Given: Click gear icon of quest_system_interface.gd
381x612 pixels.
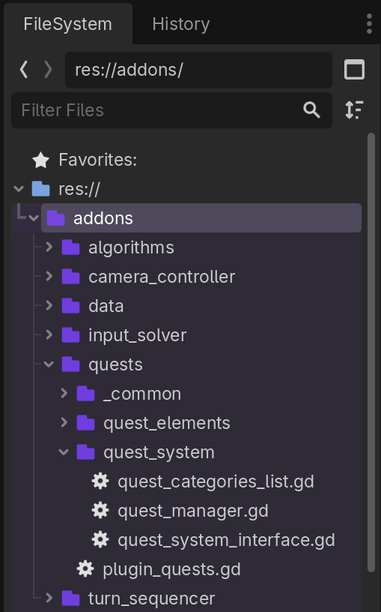Looking at the screenshot, I should coord(100,540).
